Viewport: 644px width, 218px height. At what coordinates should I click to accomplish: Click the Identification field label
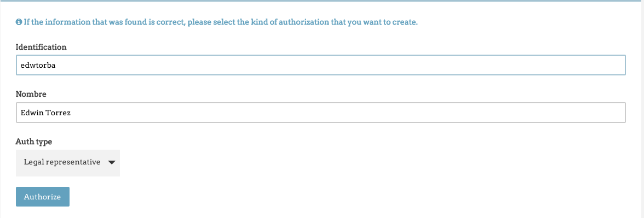coord(41,47)
